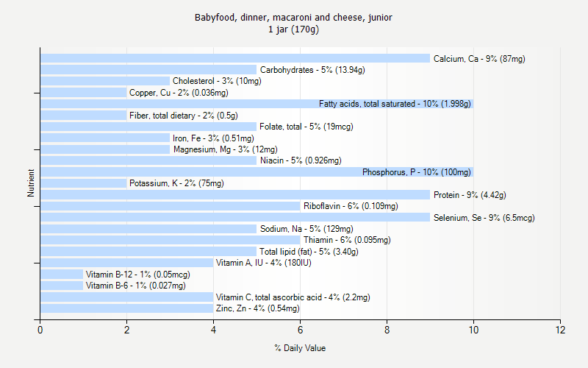This screenshot has height=368, width=588.
Task: Click the '% Daily Value' x-axis title
Action: pyautogui.click(x=300, y=348)
